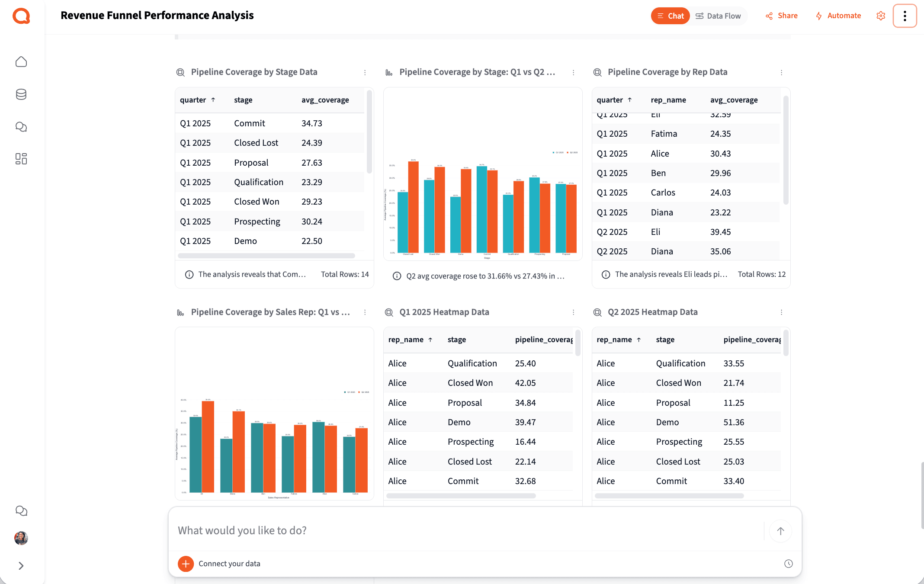Click the settings gear in the top bar
This screenshot has width=924, height=584.
point(881,16)
